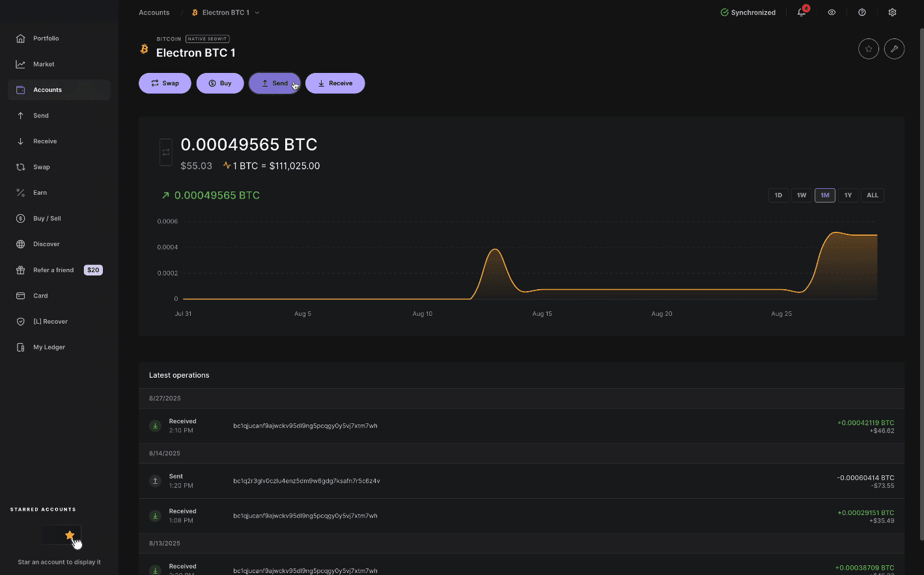This screenshot has width=924, height=575.
Task: Select the ALL chart range
Action: point(873,195)
